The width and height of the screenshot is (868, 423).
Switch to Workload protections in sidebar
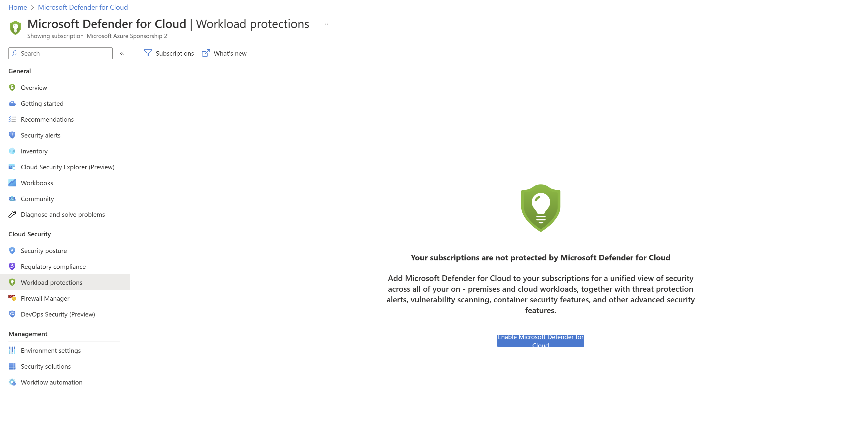pos(51,282)
